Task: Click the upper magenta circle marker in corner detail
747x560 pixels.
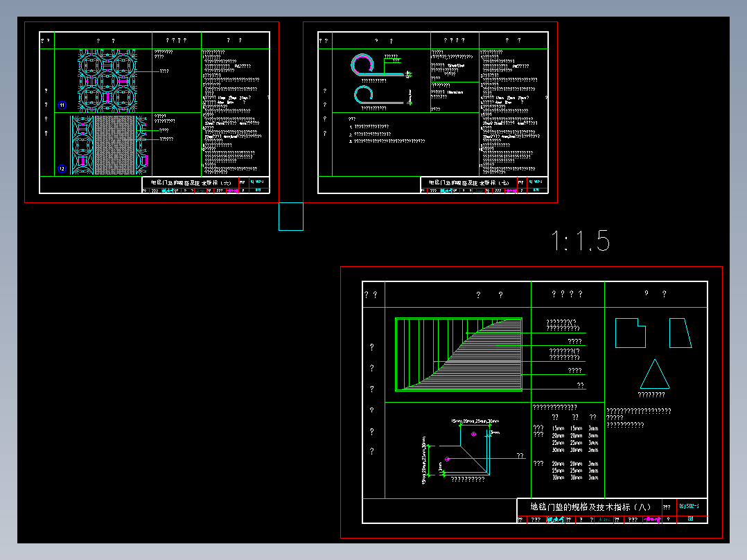Action: pos(473,434)
